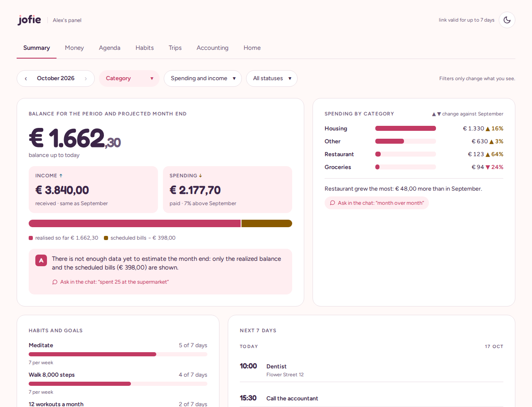Click the spending down-arrow icon
This screenshot has height=407, width=532.
(200, 176)
